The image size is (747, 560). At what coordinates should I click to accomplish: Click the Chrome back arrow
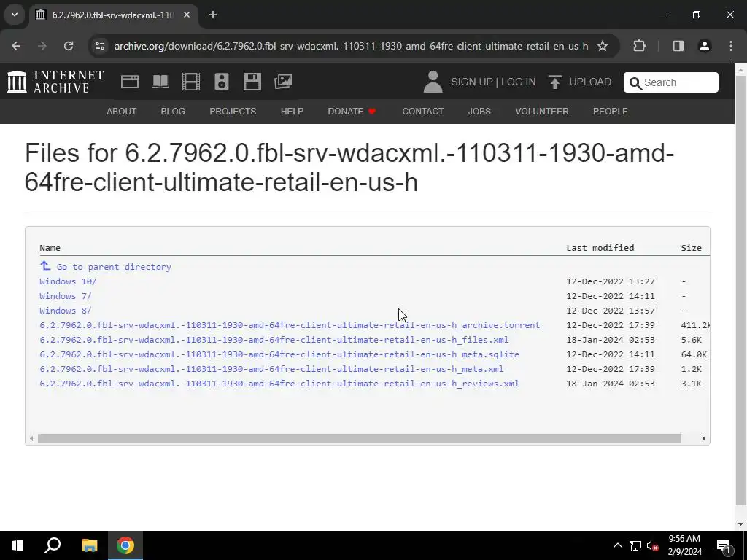(16, 46)
